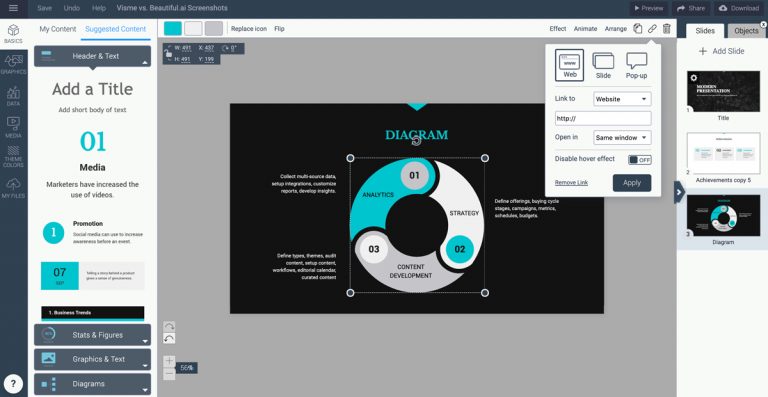Click the Download button
The height and width of the screenshot is (397, 768).
(x=739, y=8)
